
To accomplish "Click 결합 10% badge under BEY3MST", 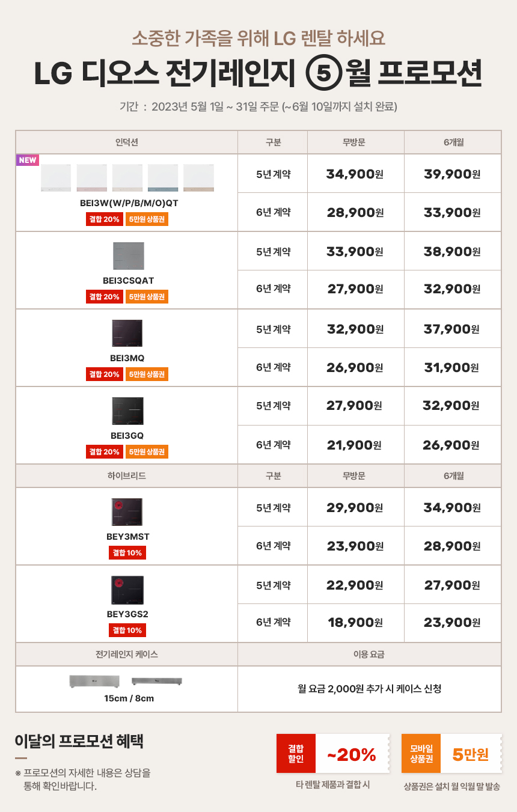I will click(127, 552).
